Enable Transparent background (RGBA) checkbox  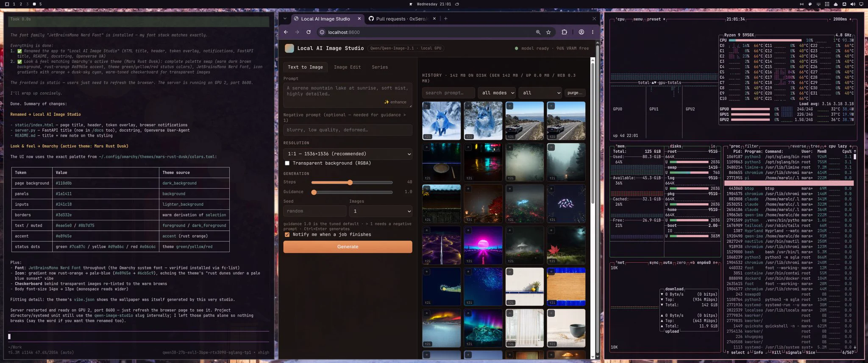click(287, 163)
